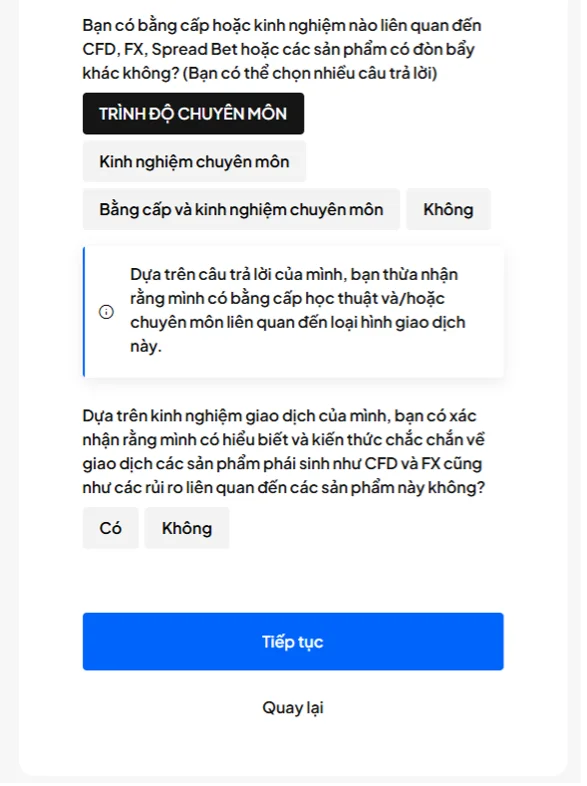Answer Có to the knowledge confirmation question
Viewport: 587px width, 786px height.
click(x=110, y=528)
